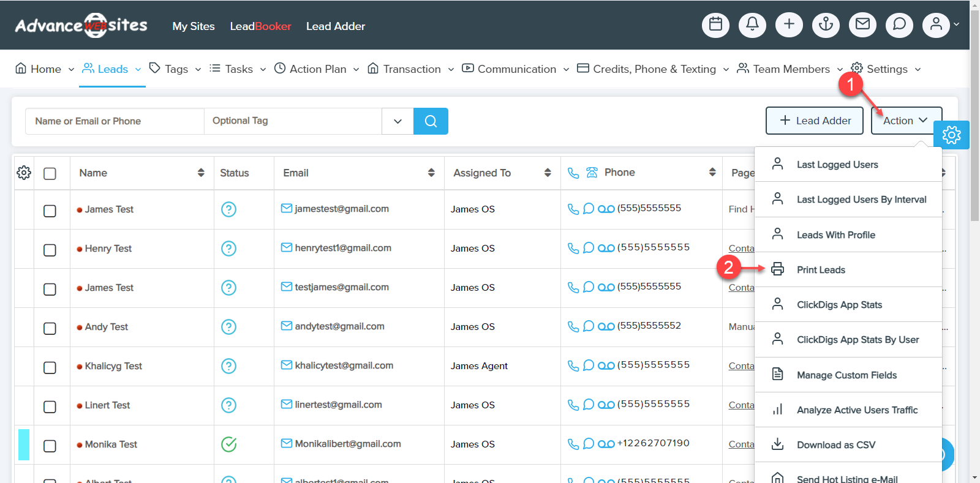Click the anchor icon in top bar
This screenshot has height=483, width=980.
[x=826, y=25]
